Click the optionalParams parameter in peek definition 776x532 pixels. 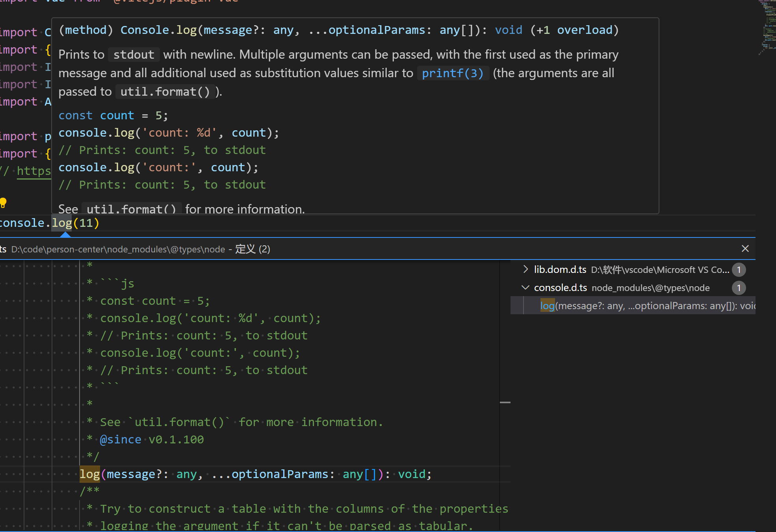280,474
